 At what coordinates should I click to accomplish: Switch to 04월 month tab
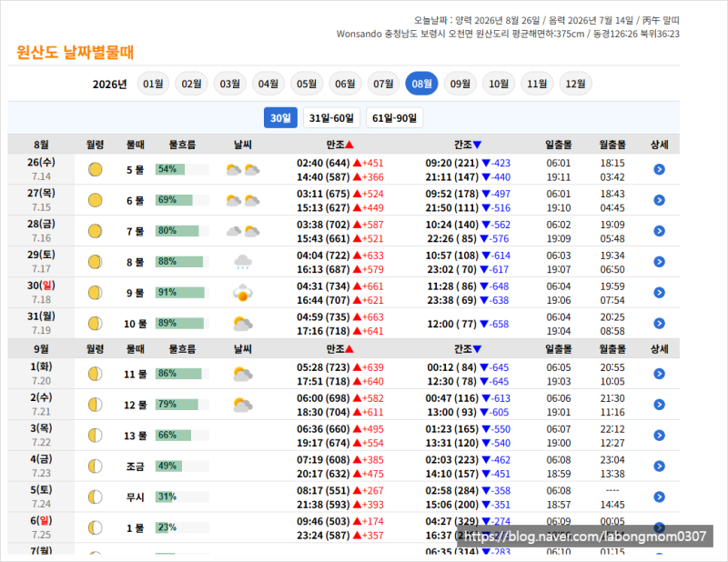point(268,84)
